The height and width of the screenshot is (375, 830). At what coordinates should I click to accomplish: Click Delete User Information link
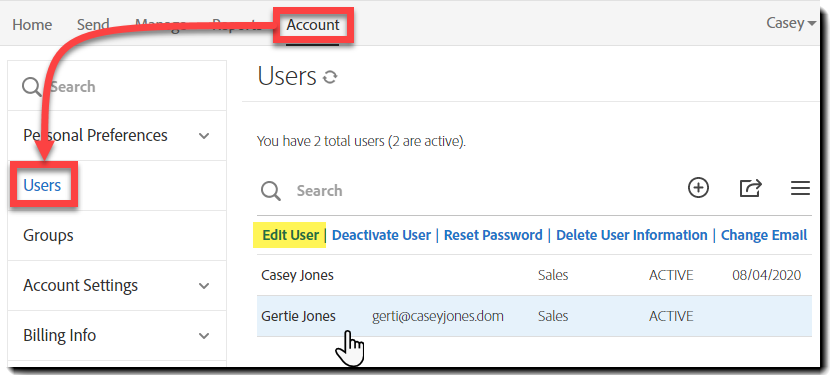pyautogui.click(x=631, y=235)
